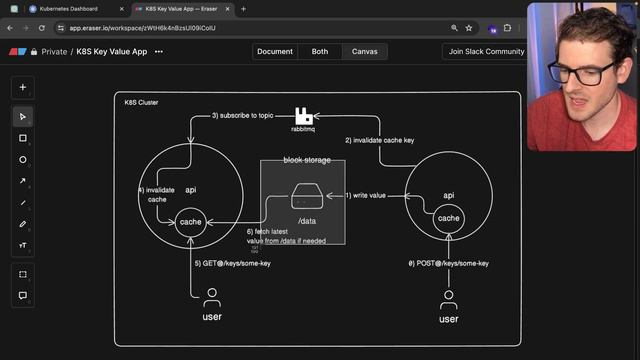
Task: Click the '2) invalidate cache key' label
Action: [x=380, y=140]
